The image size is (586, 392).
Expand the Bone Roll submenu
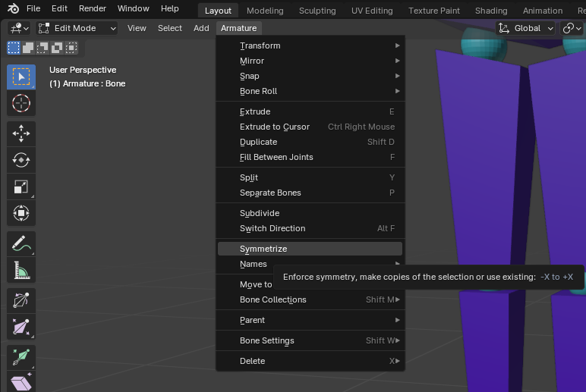tap(310, 91)
